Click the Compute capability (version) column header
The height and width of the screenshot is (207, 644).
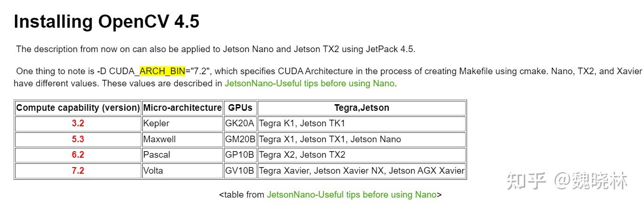pyautogui.click(x=78, y=107)
